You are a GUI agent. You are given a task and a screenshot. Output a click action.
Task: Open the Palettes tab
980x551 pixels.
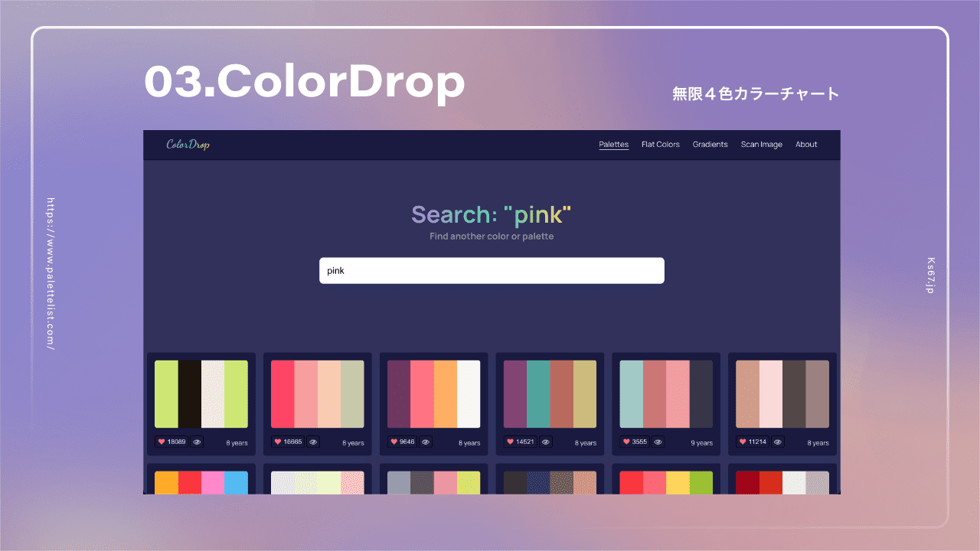pyautogui.click(x=614, y=144)
